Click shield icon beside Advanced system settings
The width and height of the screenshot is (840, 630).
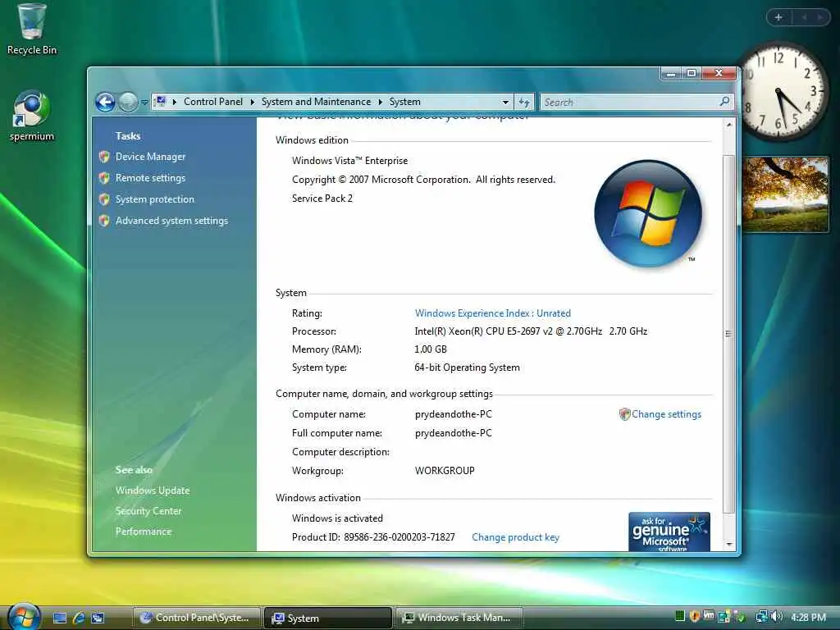click(x=104, y=221)
